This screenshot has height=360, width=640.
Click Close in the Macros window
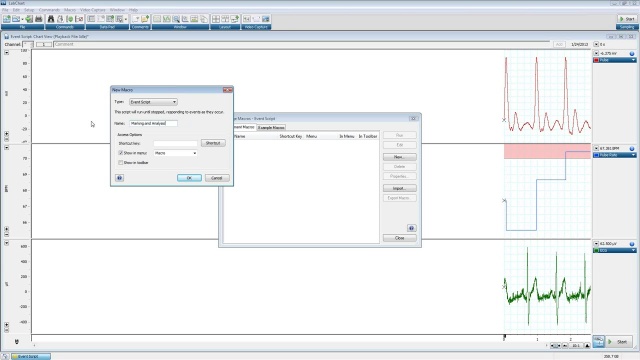[x=400, y=238]
